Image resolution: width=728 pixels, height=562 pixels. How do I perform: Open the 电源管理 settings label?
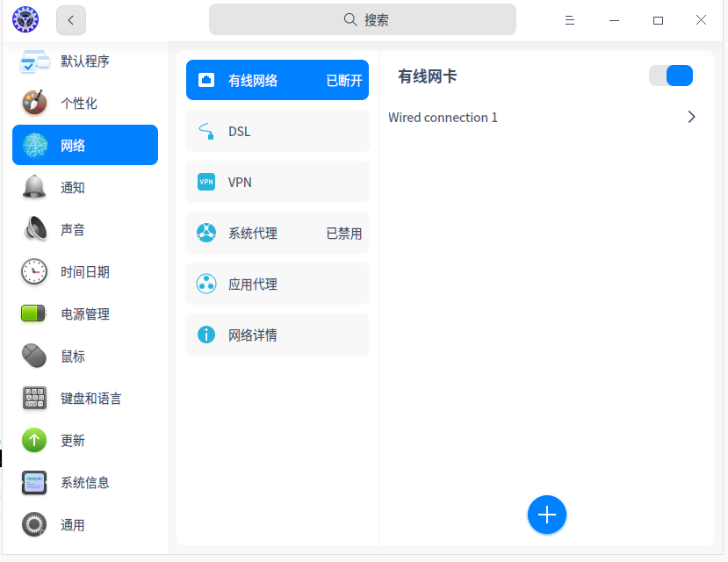[85, 314]
